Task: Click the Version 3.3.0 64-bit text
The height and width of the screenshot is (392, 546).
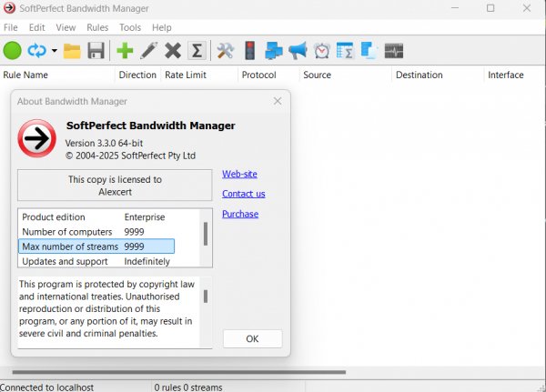Action: pyautogui.click(x=104, y=143)
